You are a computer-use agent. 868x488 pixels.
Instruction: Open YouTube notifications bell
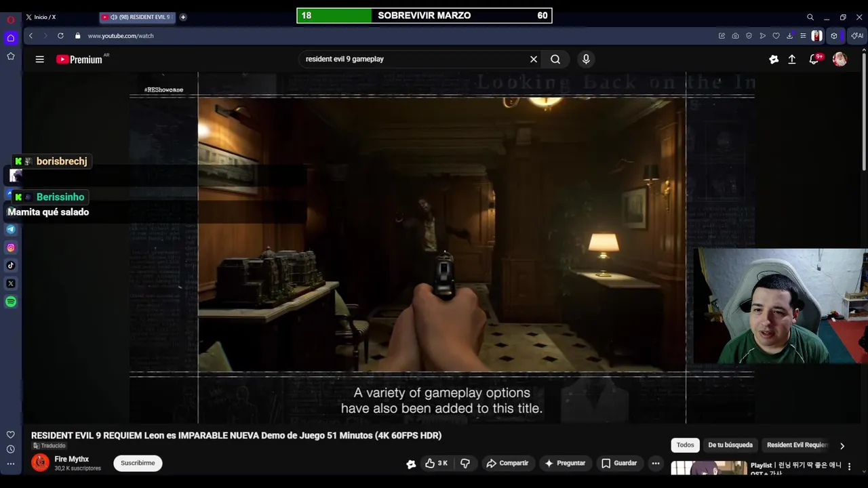tap(814, 60)
